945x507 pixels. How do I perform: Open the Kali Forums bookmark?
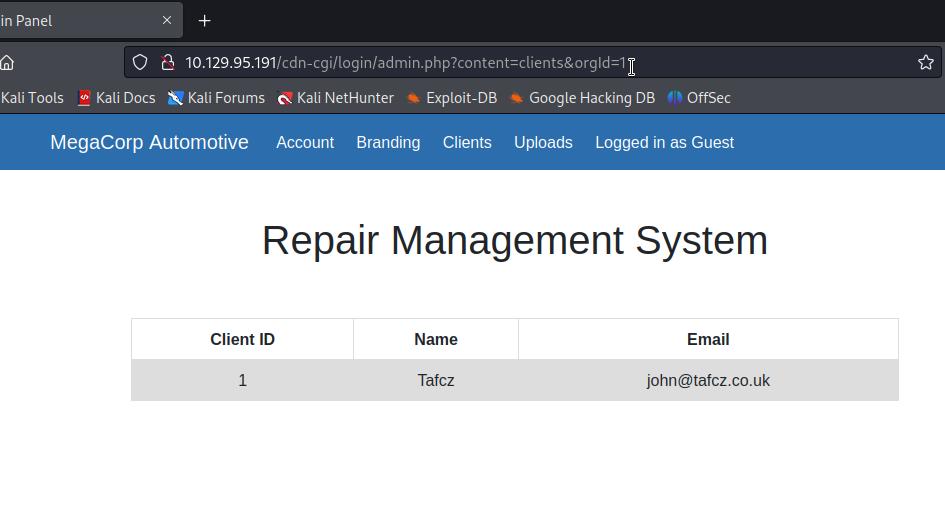(x=216, y=98)
